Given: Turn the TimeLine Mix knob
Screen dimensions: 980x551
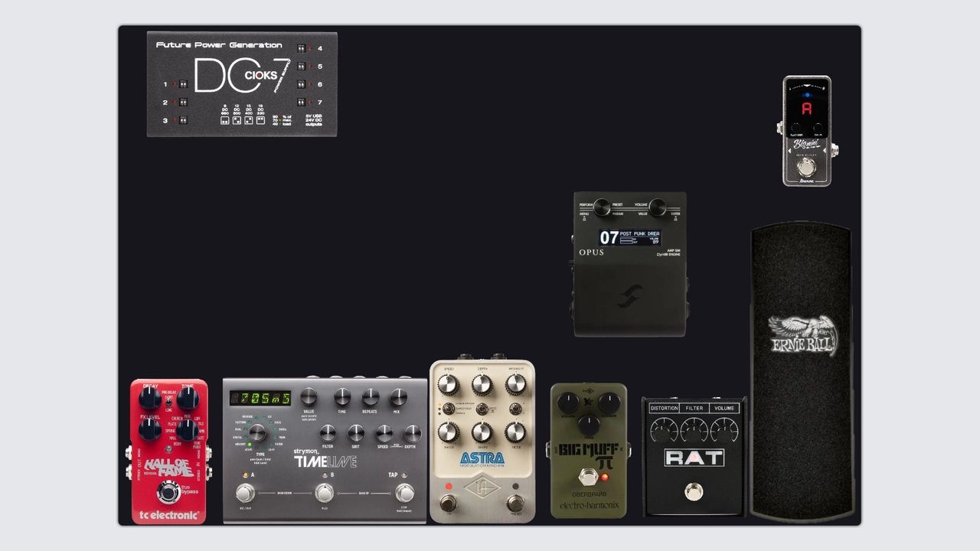Looking at the screenshot, I should tap(398, 396).
